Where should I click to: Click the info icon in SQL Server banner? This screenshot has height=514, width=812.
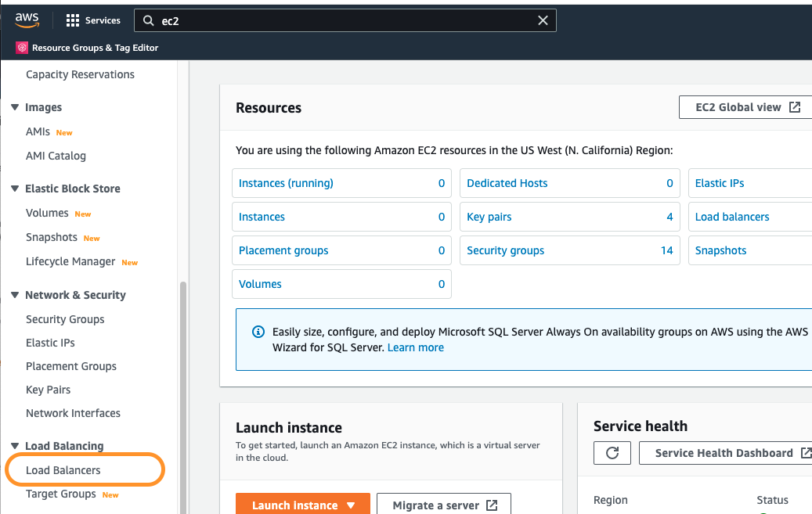258,332
